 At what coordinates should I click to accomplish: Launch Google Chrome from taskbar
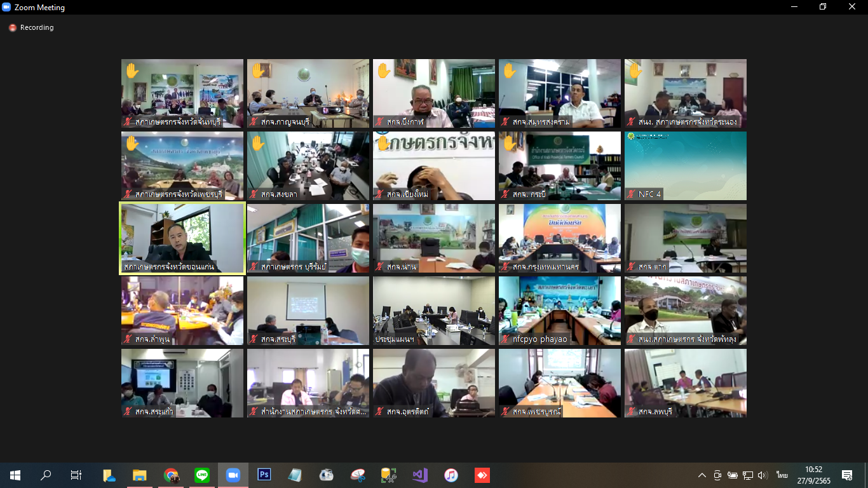171,475
